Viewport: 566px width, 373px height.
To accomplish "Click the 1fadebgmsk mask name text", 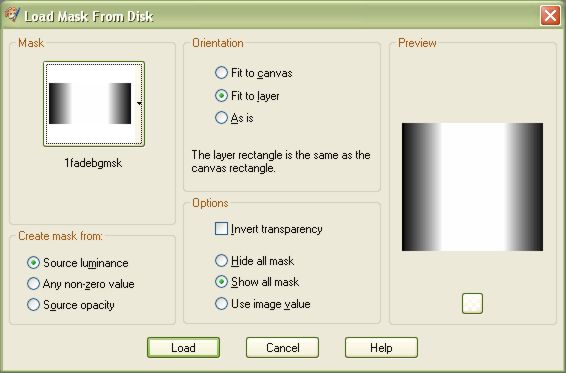I will pos(93,163).
